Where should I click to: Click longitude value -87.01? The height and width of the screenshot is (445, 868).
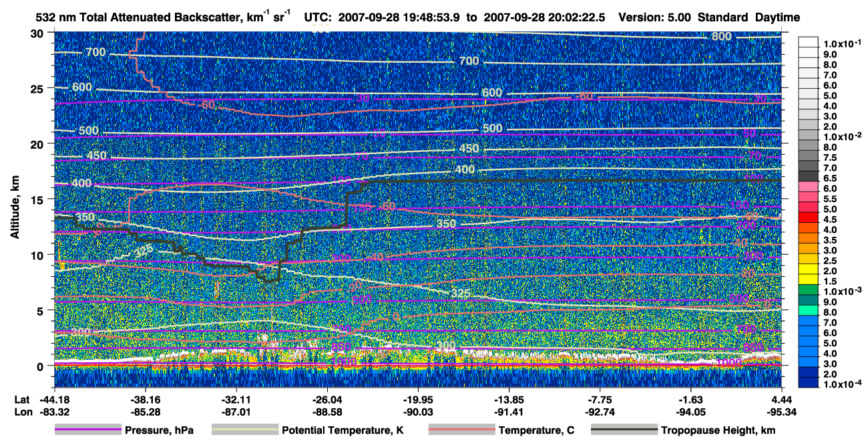pos(236,411)
